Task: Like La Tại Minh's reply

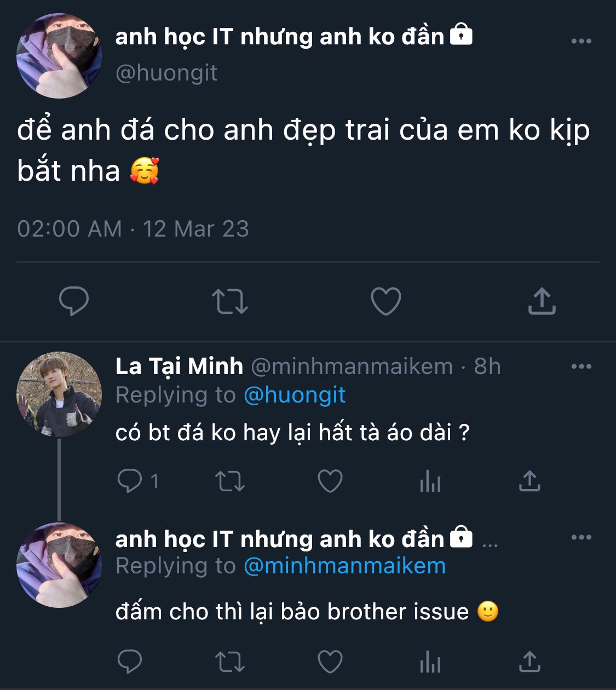Action: pyautogui.click(x=330, y=481)
